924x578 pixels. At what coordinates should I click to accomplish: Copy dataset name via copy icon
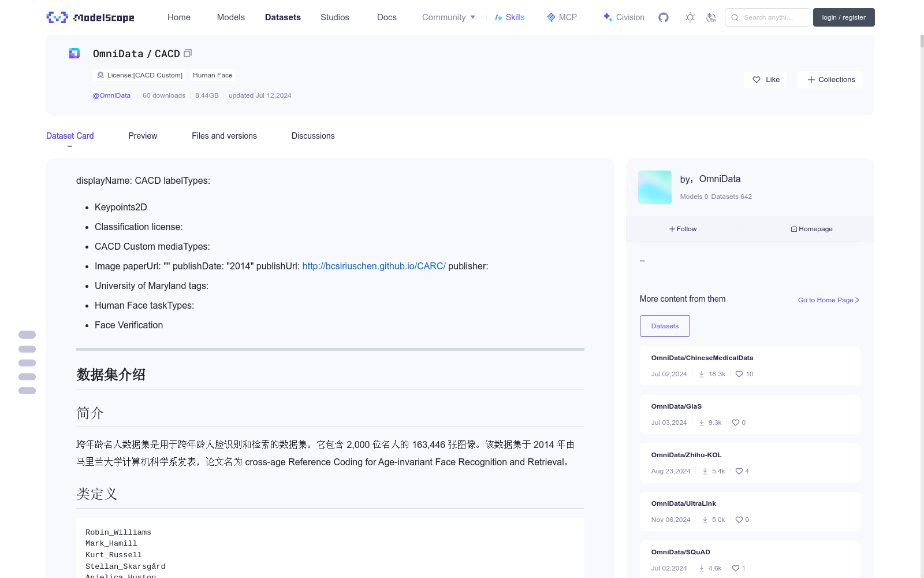click(x=188, y=53)
